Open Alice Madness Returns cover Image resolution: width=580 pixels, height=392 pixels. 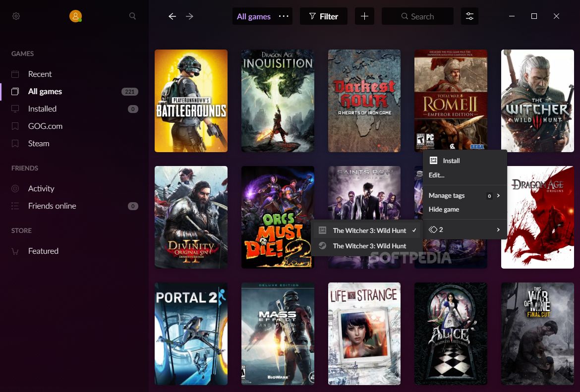pos(451,334)
